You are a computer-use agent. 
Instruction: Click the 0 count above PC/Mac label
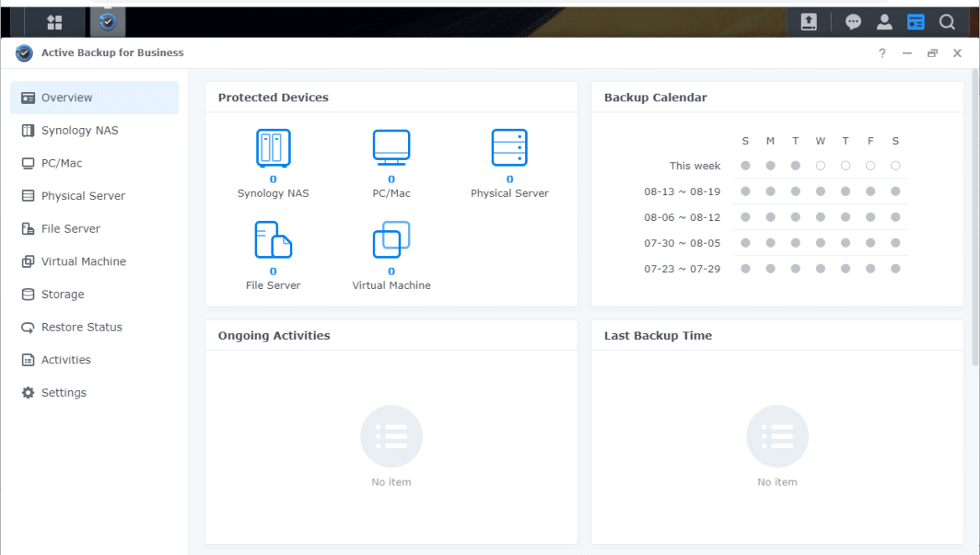tap(391, 179)
